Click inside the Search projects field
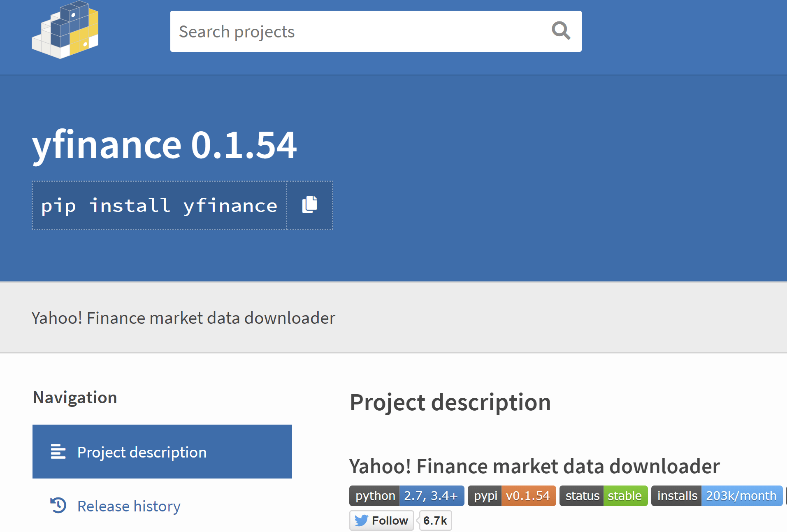The width and height of the screenshot is (787, 532). point(350,31)
